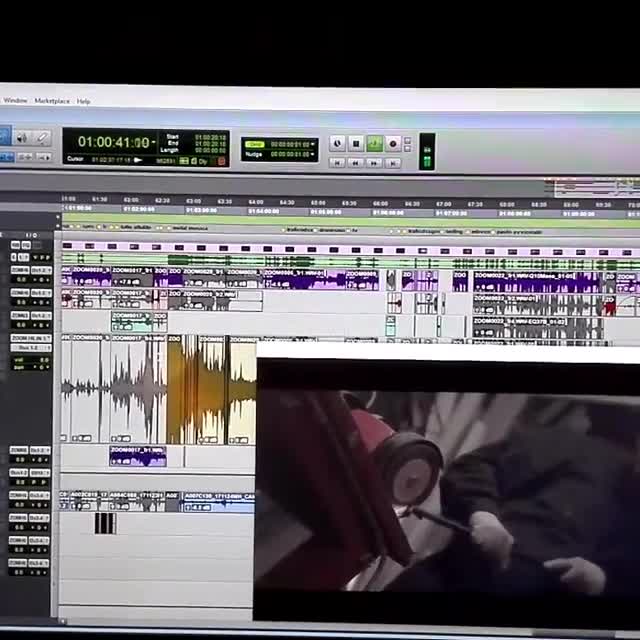The width and height of the screenshot is (640, 640).
Task: Click the Start timecode value field
Action: 210,137
